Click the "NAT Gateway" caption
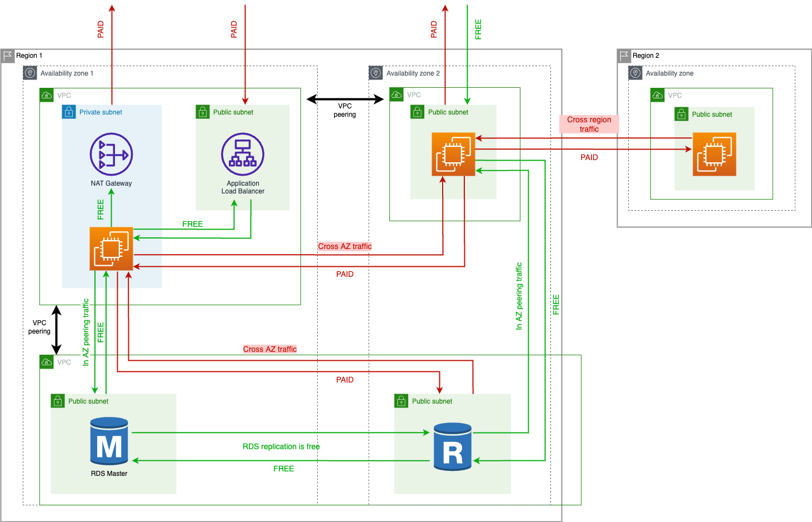812x522 pixels. [x=111, y=183]
